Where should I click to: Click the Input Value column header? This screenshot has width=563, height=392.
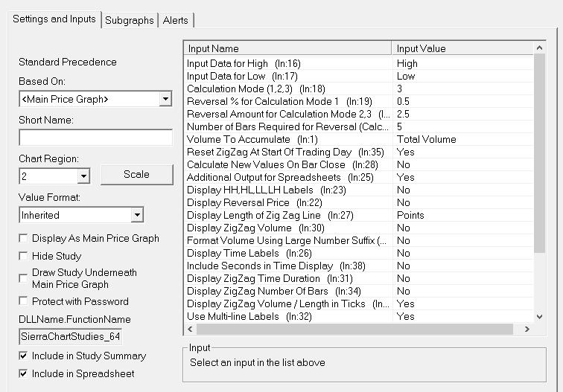(x=462, y=48)
